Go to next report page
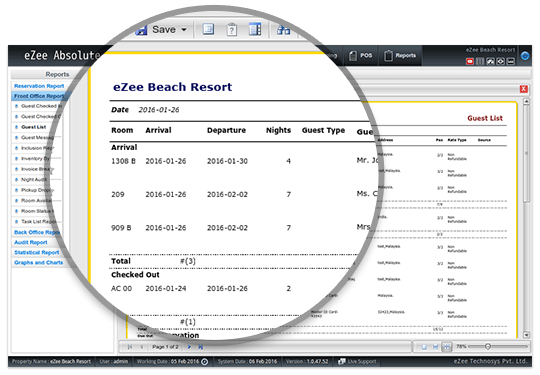This screenshot has height=375, width=540. tap(189, 347)
